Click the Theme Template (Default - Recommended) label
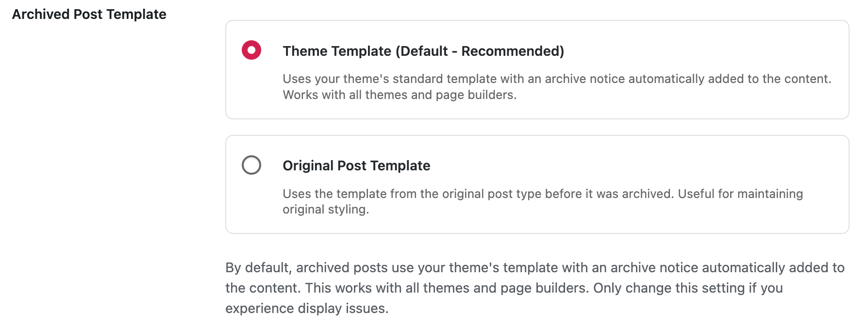Screen dimensions: 868x329 click(x=423, y=50)
